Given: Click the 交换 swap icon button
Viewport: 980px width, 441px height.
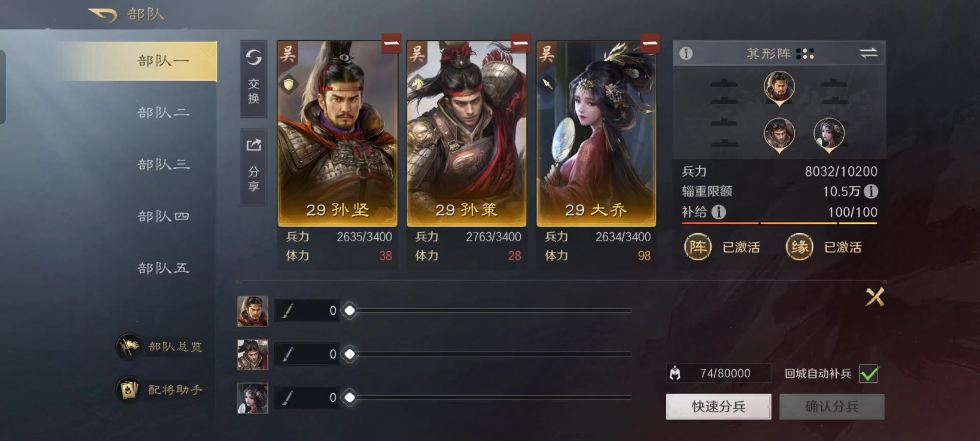Looking at the screenshot, I should point(254,79).
